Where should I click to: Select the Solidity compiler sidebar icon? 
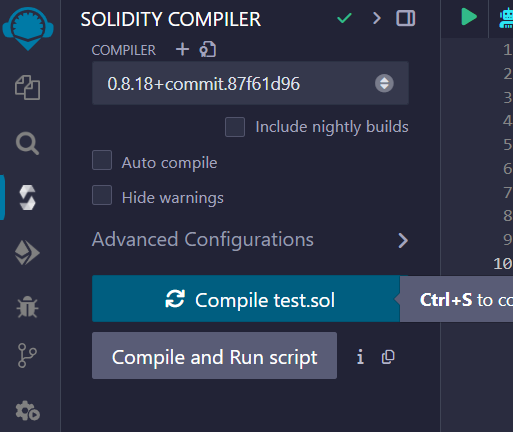tap(27, 198)
